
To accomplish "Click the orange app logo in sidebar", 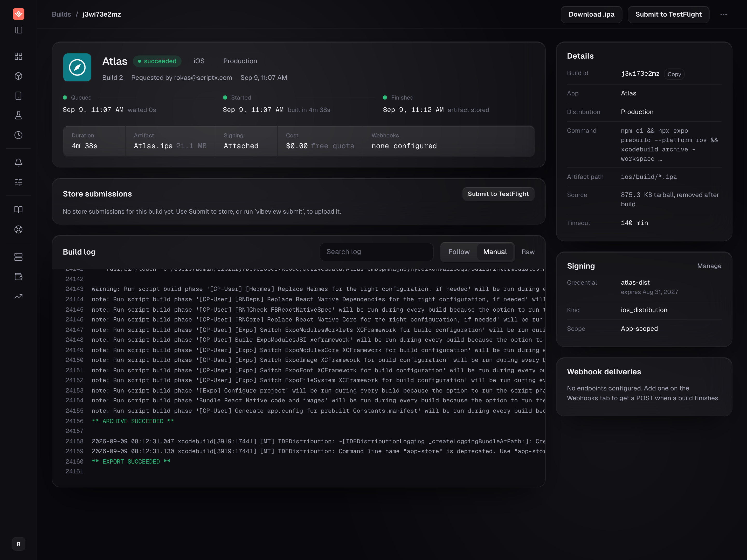I will pyautogui.click(x=19, y=14).
